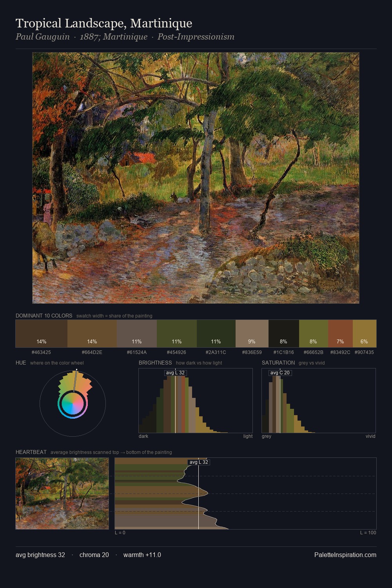Click the #2A311C dark green swatch
392x588 pixels.
click(x=216, y=334)
